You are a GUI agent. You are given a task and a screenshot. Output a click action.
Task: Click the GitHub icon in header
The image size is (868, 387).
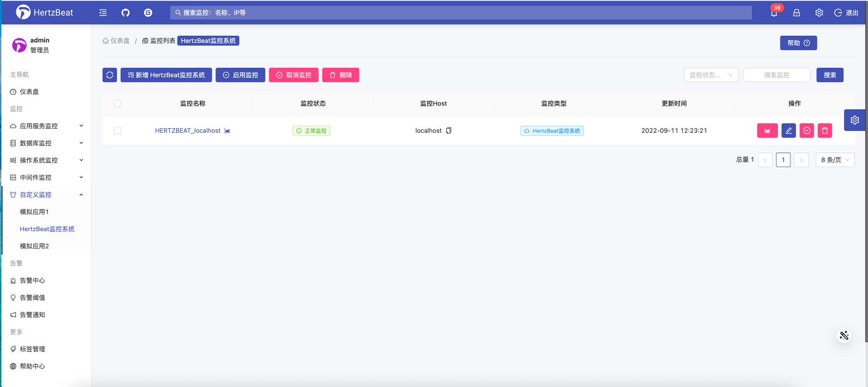pyautogui.click(x=126, y=13)
